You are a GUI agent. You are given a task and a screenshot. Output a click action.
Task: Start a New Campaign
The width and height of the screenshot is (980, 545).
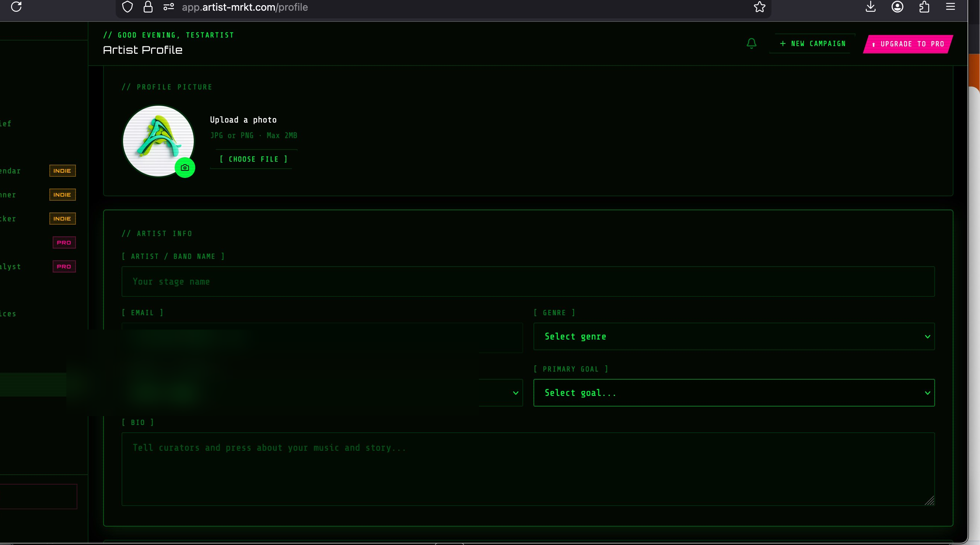click(812, 44)
